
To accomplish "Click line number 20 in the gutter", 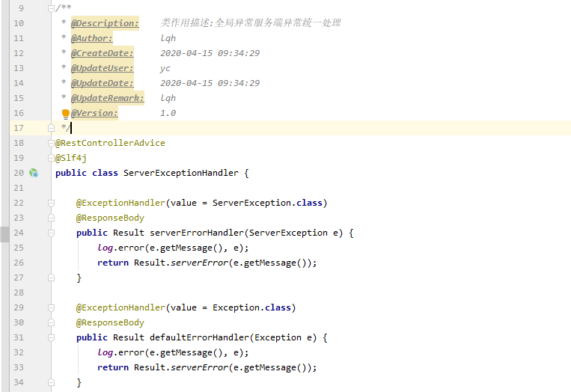I will 19,173.
